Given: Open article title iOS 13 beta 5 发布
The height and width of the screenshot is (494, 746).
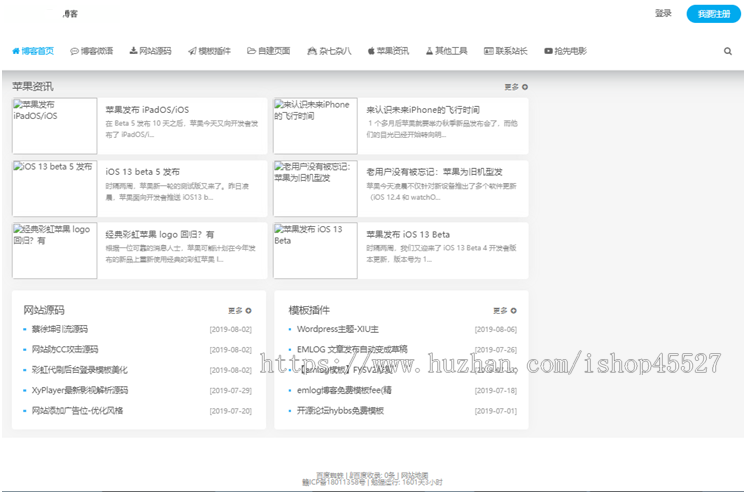Looking at the screenshot, I should (142, 172).
